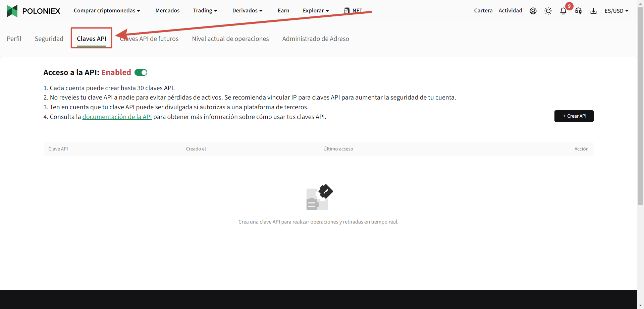Screen dimensions: 644x309
Task: Click the empty API key list illustration
Action: (x=319, y=197)
